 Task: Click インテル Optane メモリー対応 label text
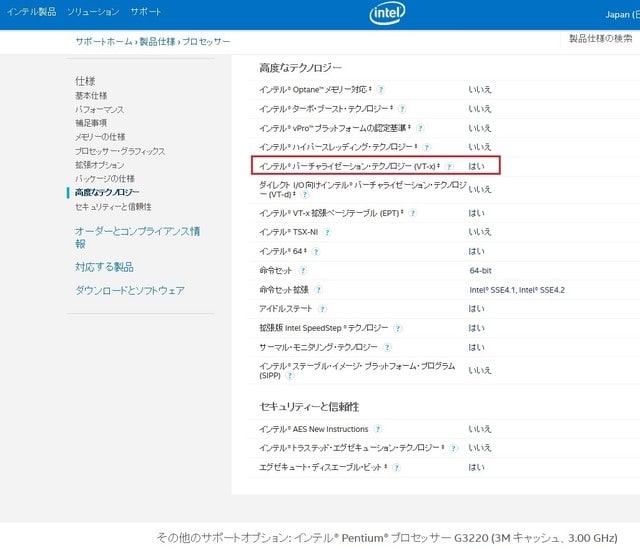(x=315, y=89)
